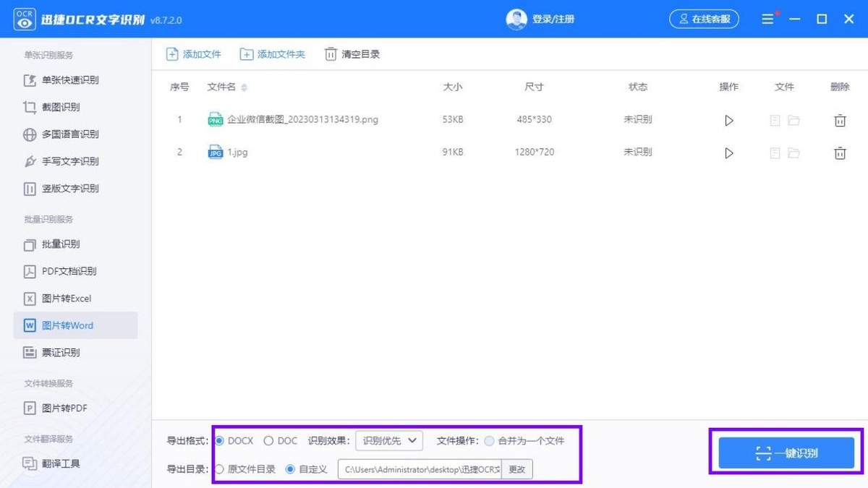Delete 企业微信截图 file via trash icon

click(840, 119)
